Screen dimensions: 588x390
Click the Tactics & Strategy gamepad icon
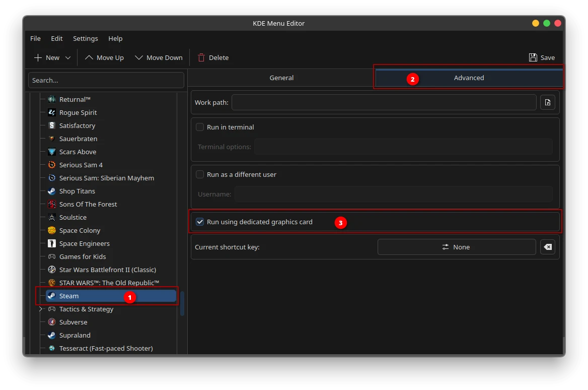52,309
